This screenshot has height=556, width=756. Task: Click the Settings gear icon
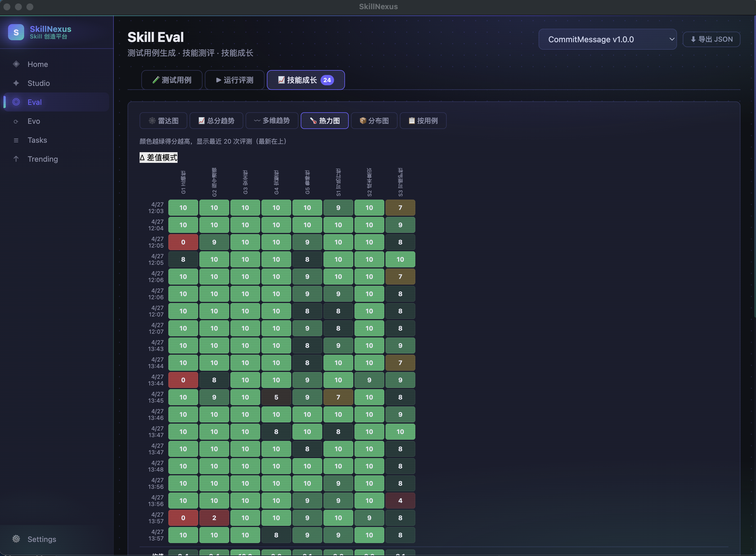pos(16,539)
